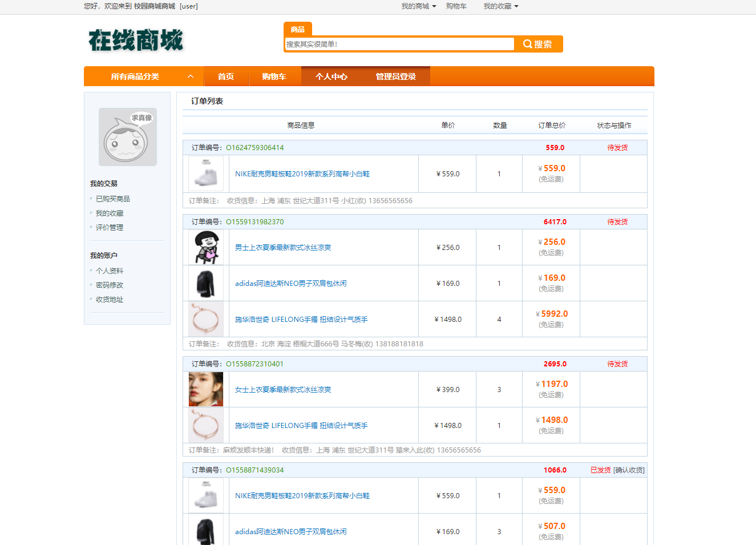Select 收货地址 under 我的账户
Image resolution: width=756 pixels, height=545 pixels.
109,299
